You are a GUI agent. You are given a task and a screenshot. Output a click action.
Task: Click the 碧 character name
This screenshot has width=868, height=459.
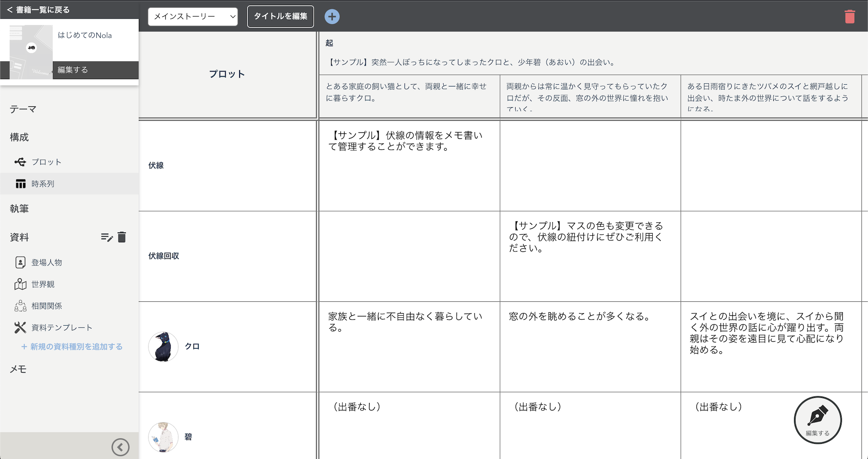(188, 437)
